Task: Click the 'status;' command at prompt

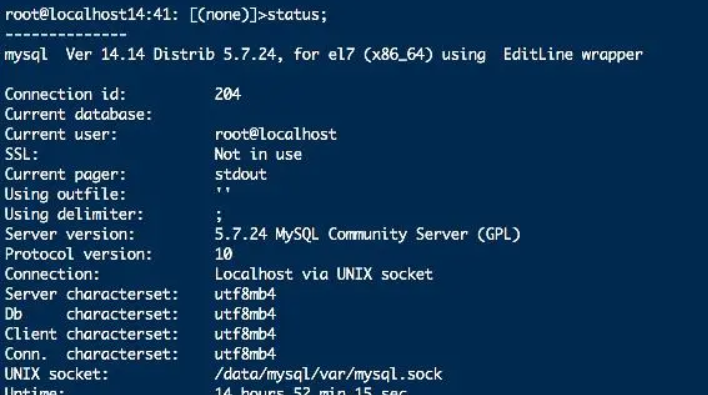Action: 297,15
